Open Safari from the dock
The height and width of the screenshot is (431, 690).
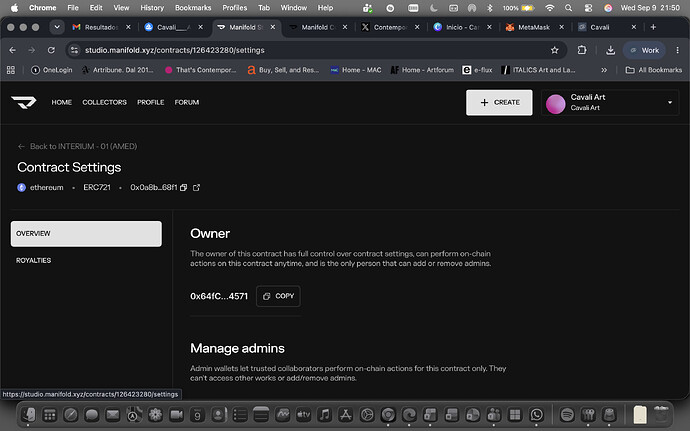point(70,415)
